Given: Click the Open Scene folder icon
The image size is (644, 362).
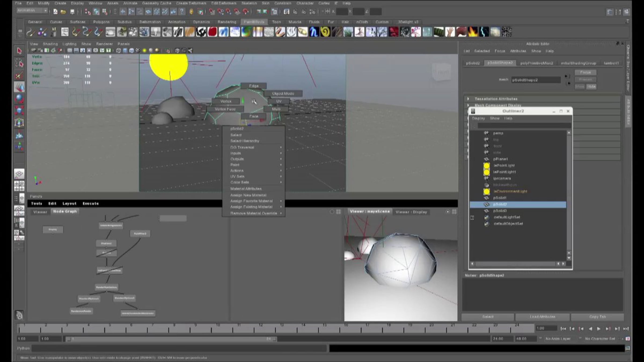Looking at the screenshot, I should (63, 12).
